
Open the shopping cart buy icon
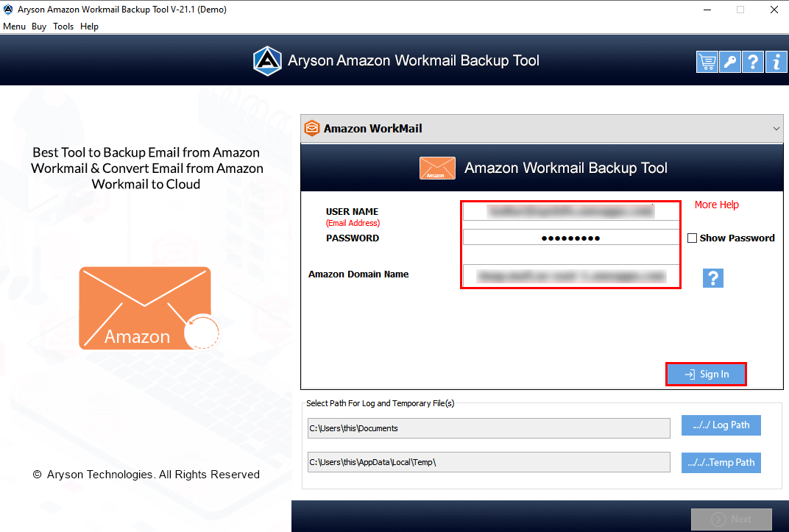click(x=707, y=62)
